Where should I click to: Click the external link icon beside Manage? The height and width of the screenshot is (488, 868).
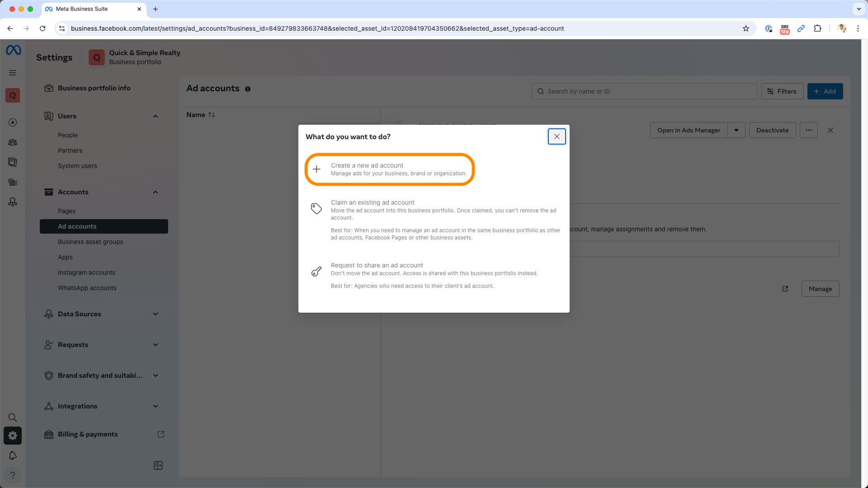[785, 289]
